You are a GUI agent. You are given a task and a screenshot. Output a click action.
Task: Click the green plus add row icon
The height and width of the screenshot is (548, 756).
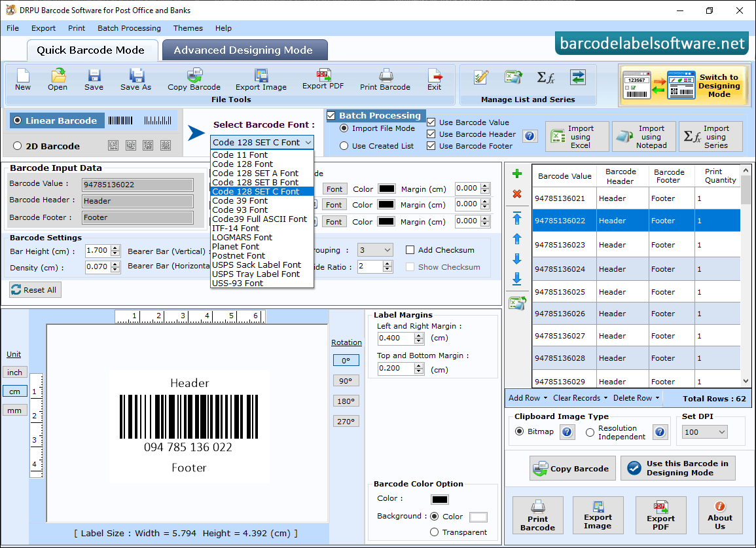click(517, 174)
